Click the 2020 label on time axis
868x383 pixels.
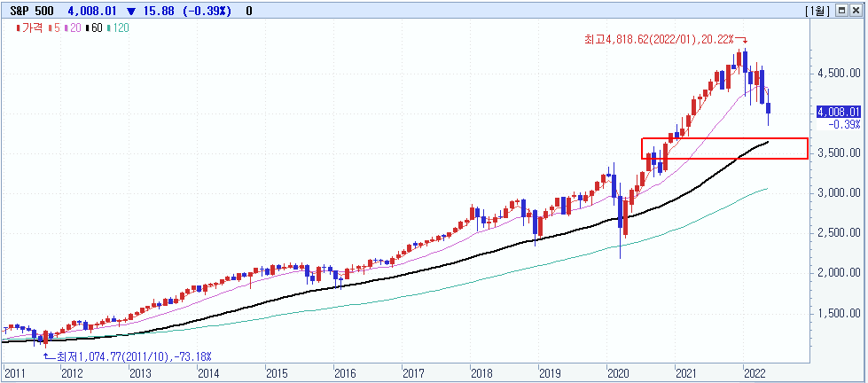[617, 373]
